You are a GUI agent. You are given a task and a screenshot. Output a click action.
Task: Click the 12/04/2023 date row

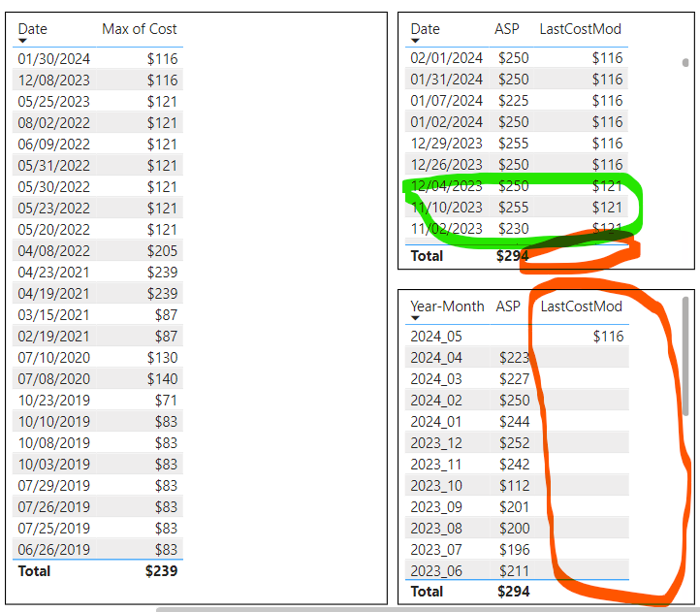pyautogui.click(x=517, y=186)
